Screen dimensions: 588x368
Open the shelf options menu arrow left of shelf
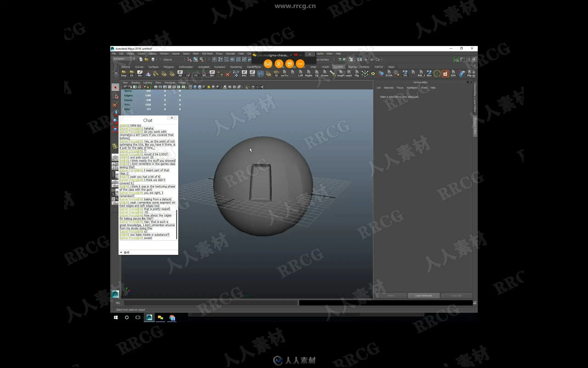click(116, 76)
